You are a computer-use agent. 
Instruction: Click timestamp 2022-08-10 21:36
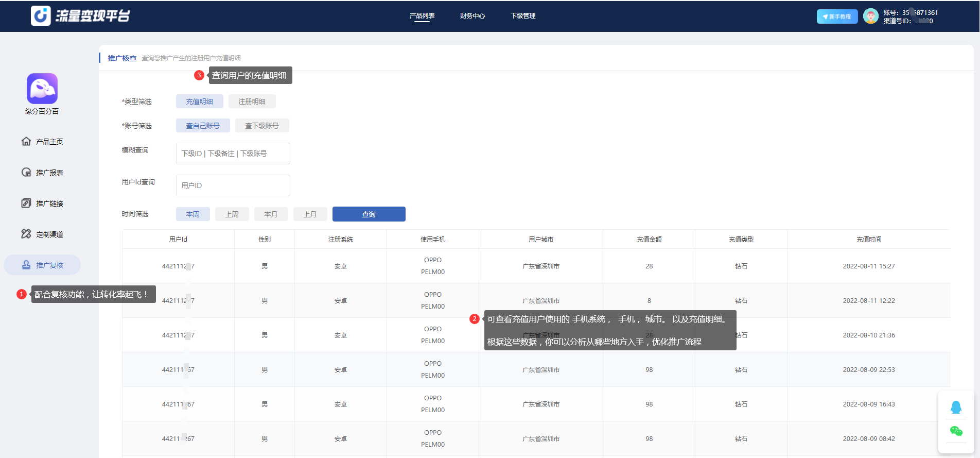[869, 335]
